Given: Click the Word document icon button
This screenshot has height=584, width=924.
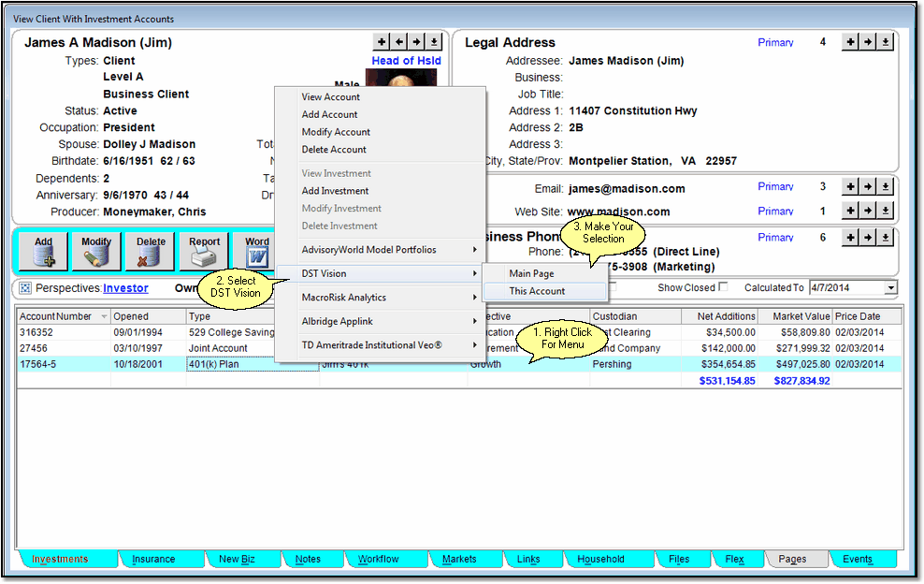Looking at the screenshot, I should click(255, 253).
